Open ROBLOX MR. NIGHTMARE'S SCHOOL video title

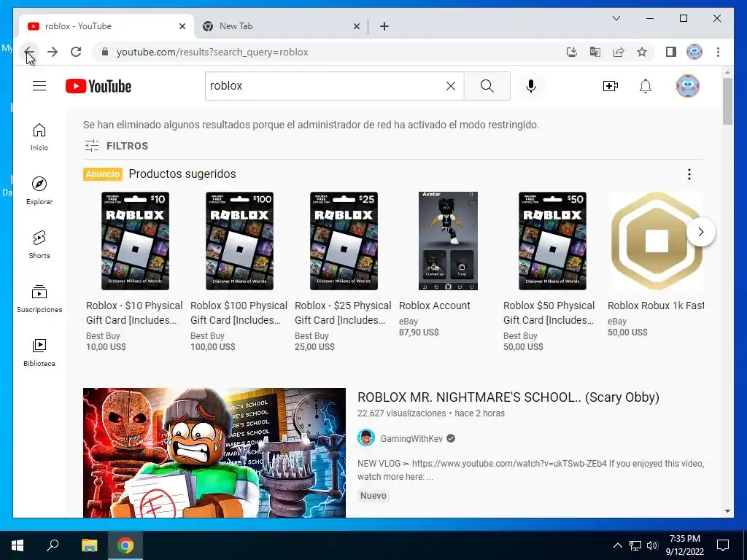(x=508, y=397)
